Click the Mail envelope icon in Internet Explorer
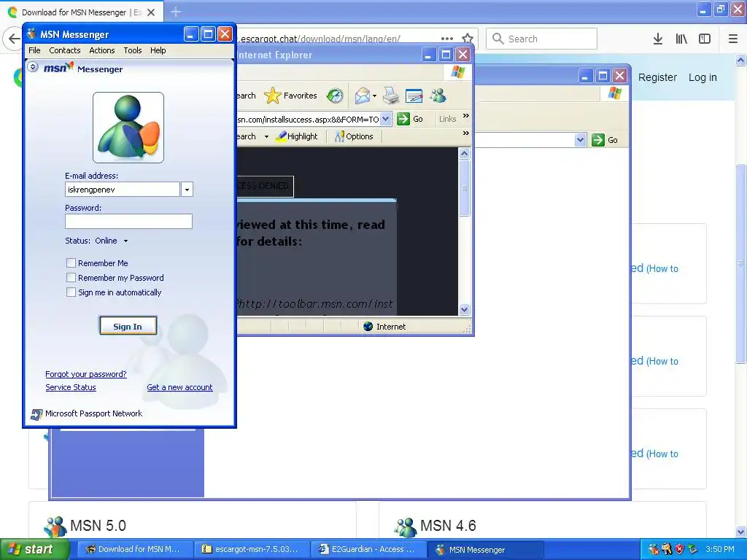The width and height of the screenshot is (747, 560). [x=362, y=96]
